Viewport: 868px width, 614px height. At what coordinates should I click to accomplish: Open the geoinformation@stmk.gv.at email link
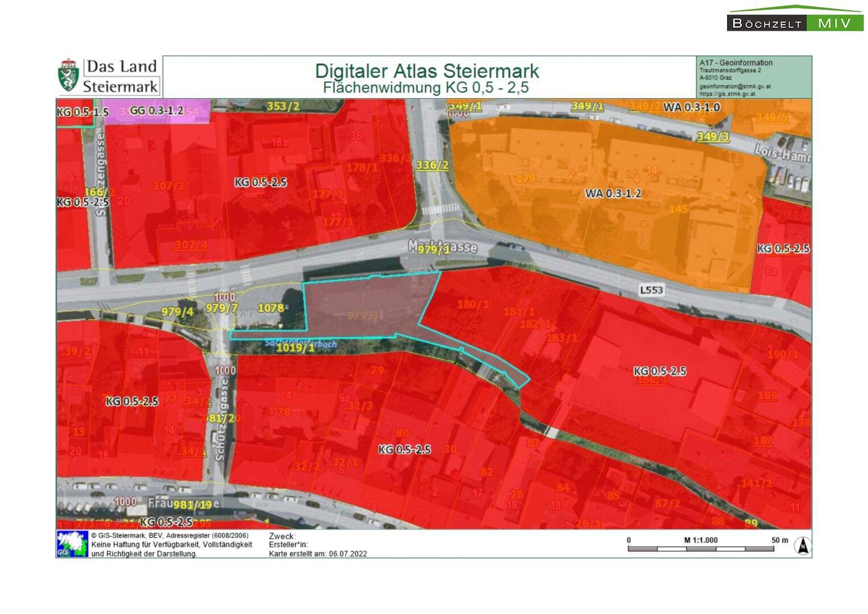point(734,87)
